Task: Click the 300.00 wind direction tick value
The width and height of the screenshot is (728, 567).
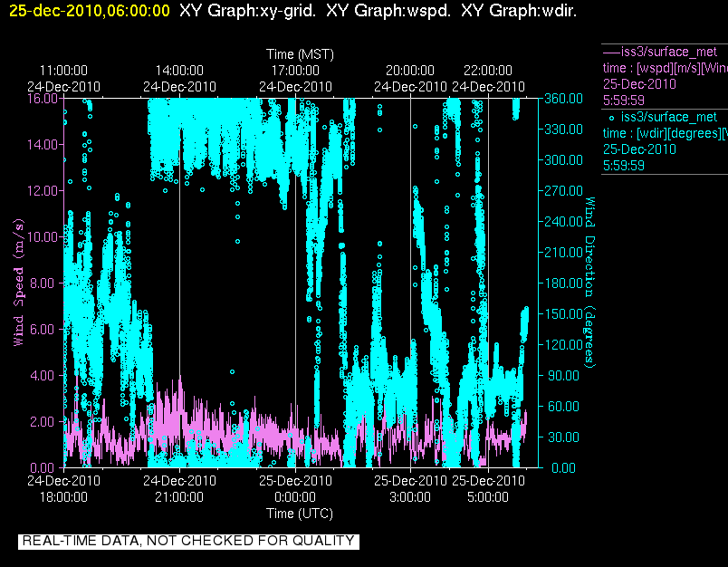Action: tap(563, 160)
